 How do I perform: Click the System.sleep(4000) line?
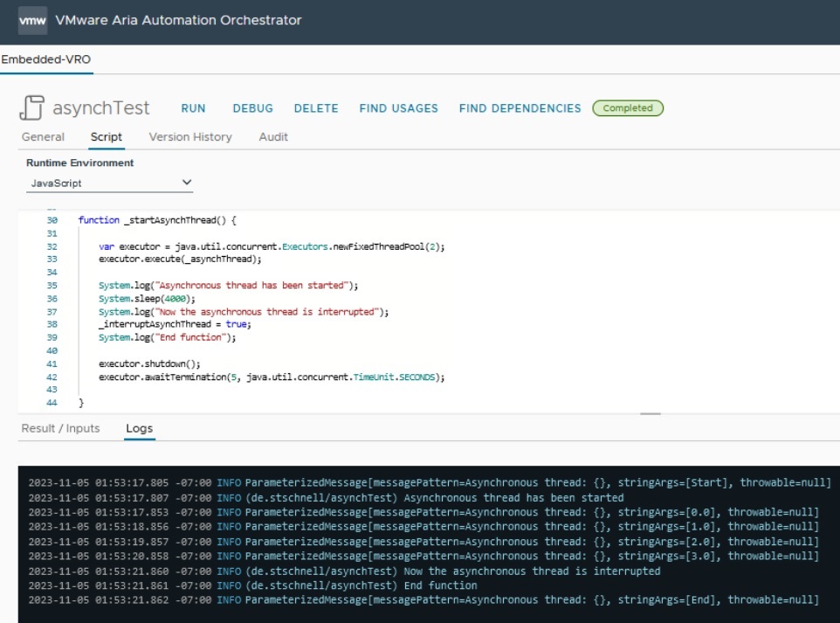pyautogui.click(x=147, y=299)
